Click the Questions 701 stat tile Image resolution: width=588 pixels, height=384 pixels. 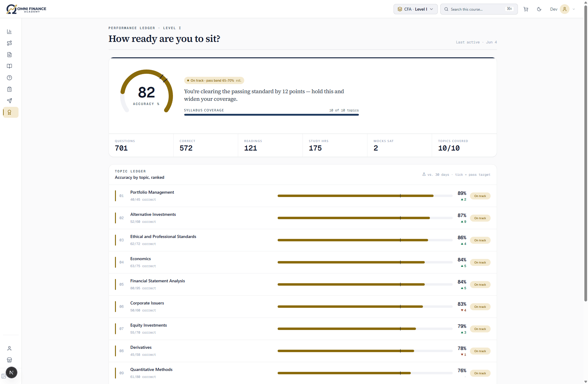coord(141,145)
